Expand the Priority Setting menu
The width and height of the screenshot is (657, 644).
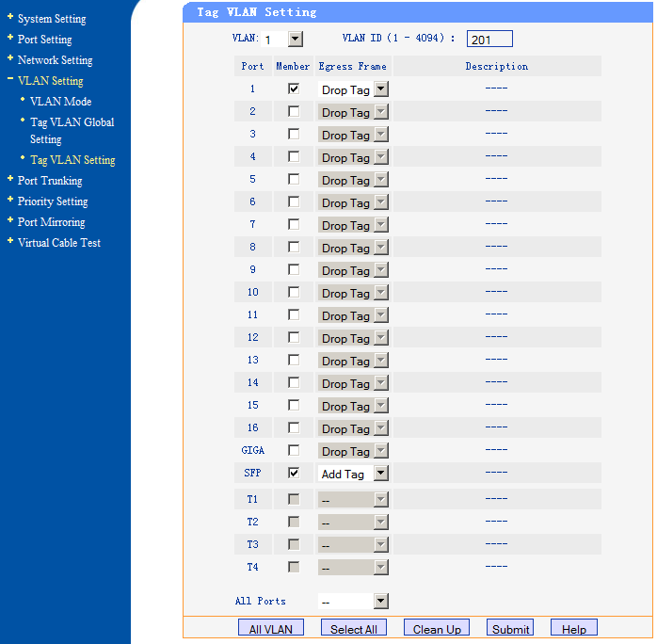(53, 201)
